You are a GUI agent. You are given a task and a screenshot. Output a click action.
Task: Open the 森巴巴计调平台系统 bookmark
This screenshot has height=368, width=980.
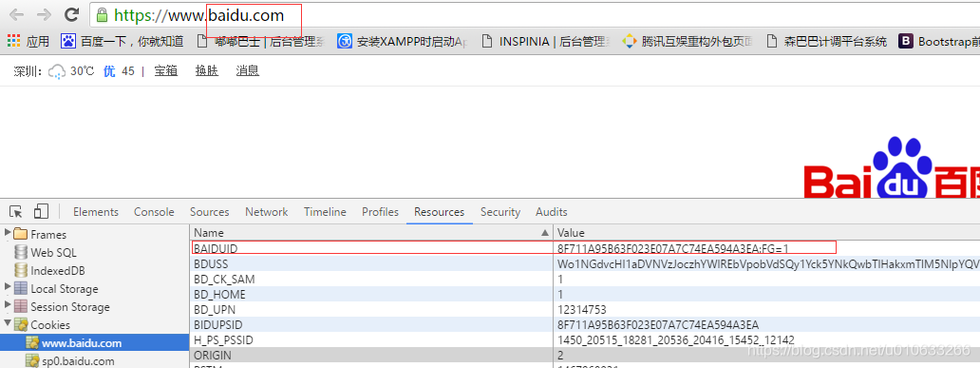(x=826, y=41)
